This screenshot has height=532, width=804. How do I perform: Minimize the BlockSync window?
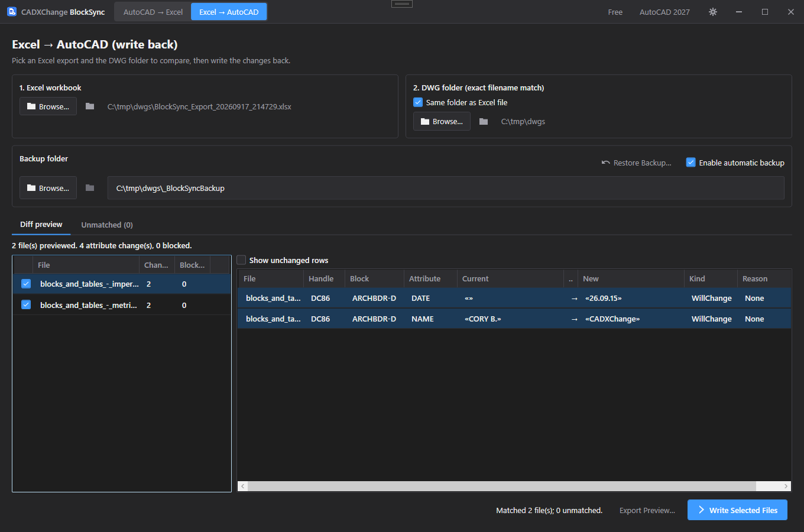739,12
